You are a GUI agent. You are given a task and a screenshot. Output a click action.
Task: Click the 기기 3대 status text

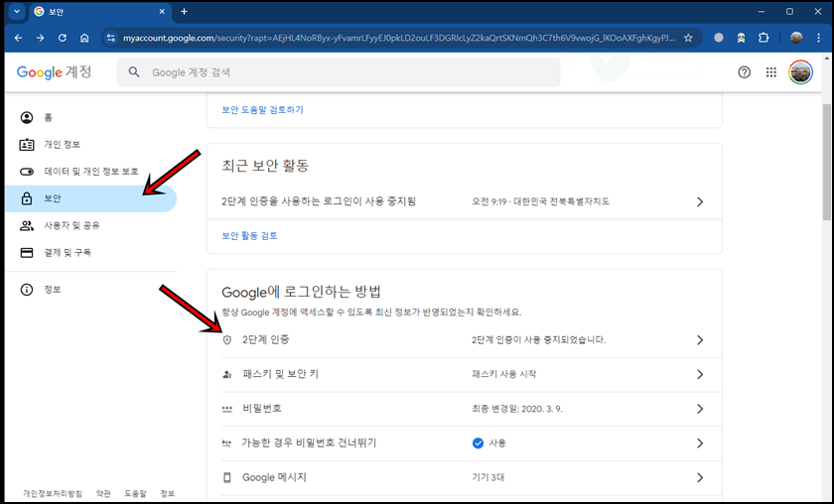487,477
